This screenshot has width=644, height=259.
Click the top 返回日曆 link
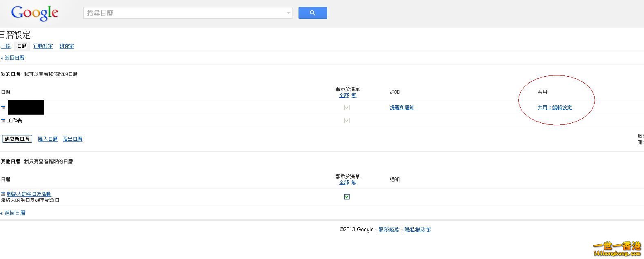point(14,58)
